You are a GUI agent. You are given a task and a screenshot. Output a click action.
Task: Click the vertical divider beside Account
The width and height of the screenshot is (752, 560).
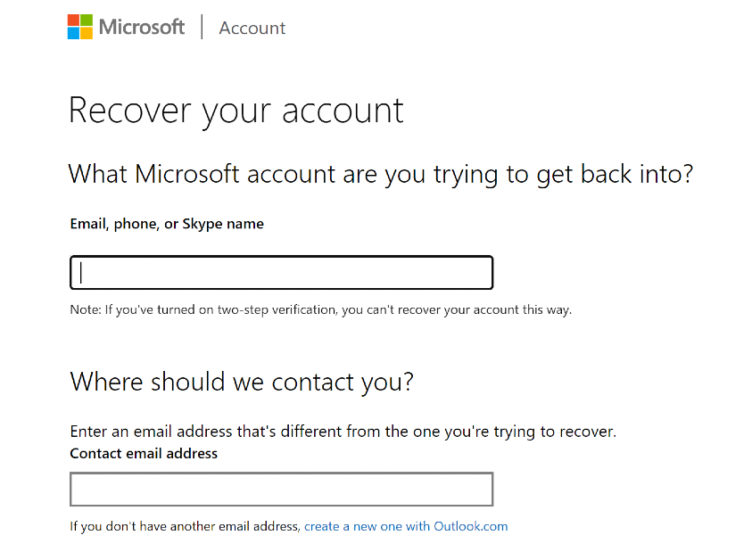202,27
